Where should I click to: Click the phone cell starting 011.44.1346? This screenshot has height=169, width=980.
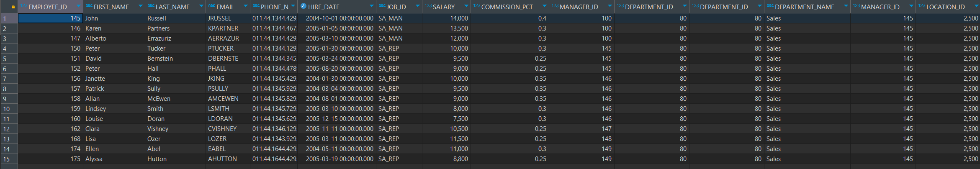[x=274, y=129]
